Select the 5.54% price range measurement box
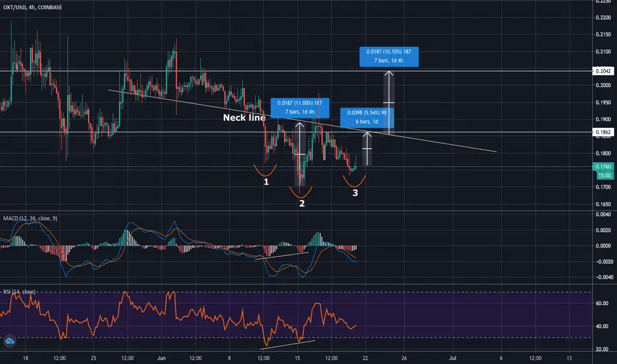The height and width of the screenshot is (364, 617). click(367, 117)
